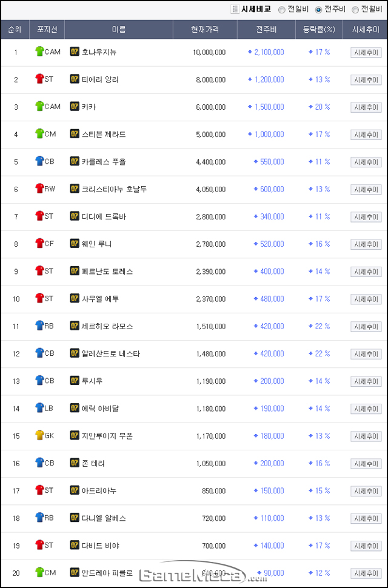Viewport: 388px width, 588px height.
Task: Open 시세추이 for 호나우지뉴
Action: [x=366, y=53]
